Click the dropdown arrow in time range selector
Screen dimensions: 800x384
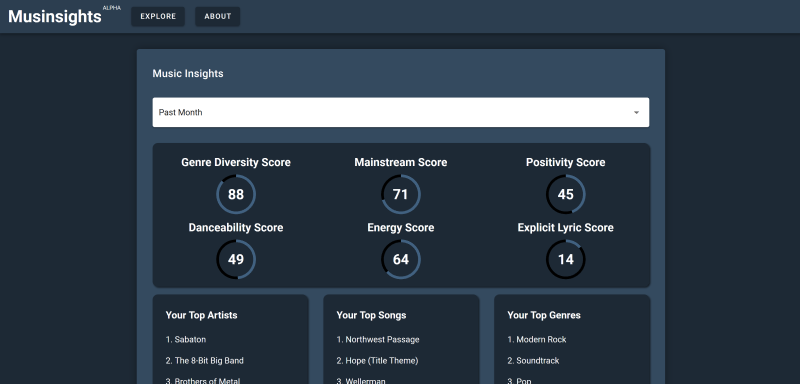click(636, 112)
